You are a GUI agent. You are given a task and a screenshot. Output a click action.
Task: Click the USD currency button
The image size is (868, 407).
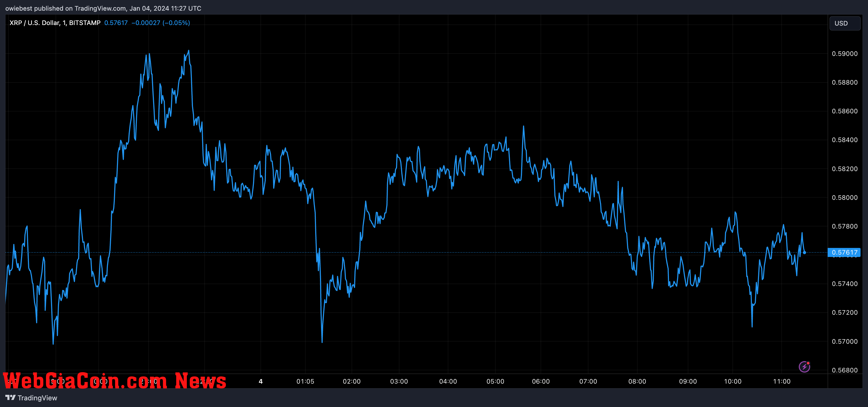click(844, 23)
